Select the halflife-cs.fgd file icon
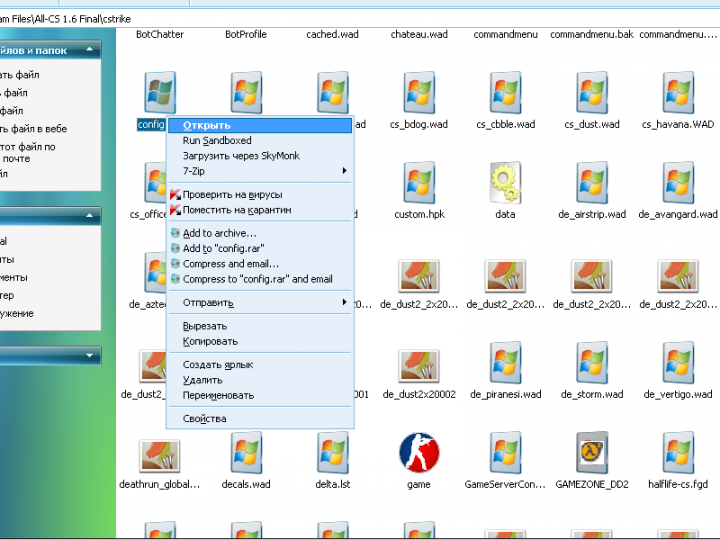 pos(678,452)
